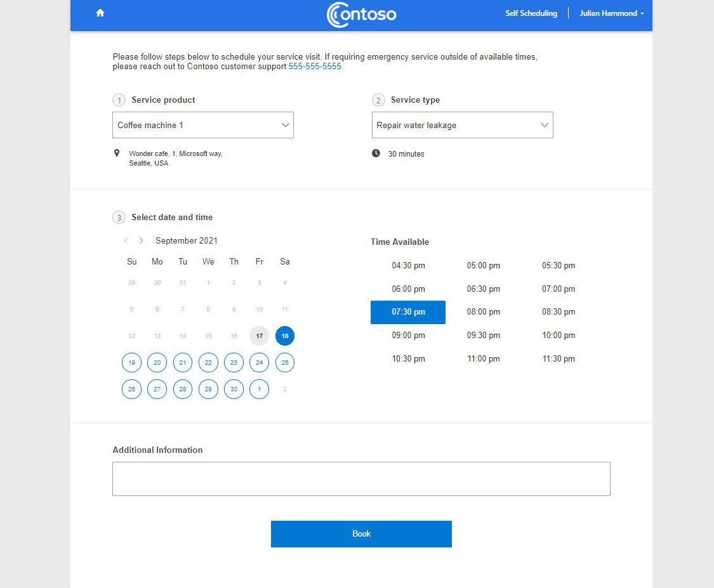Switch to the Self Scheduling tab
Screen dimensions: 714x588
531,13
